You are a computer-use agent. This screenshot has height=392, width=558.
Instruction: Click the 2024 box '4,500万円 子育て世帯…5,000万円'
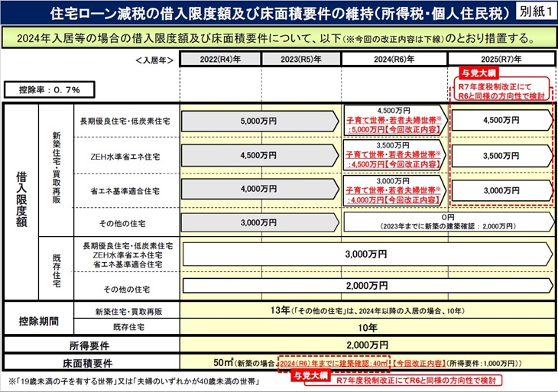[394, 120]
